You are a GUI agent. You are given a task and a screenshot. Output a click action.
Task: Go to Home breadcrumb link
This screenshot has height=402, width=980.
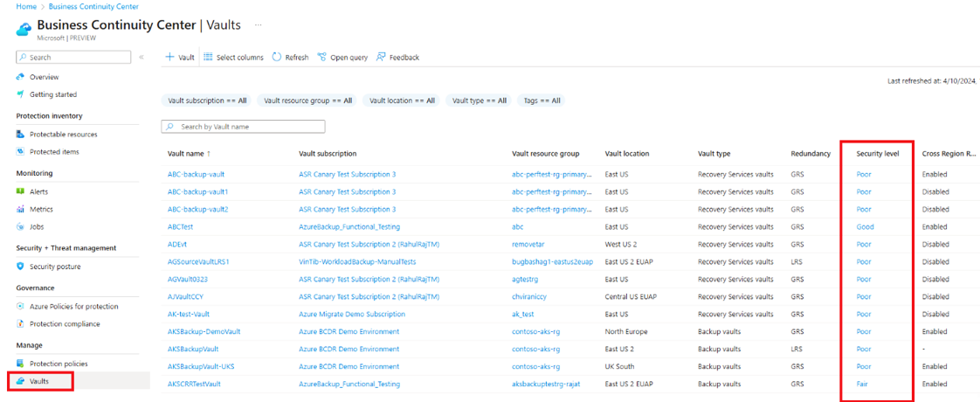coord(25,6)
